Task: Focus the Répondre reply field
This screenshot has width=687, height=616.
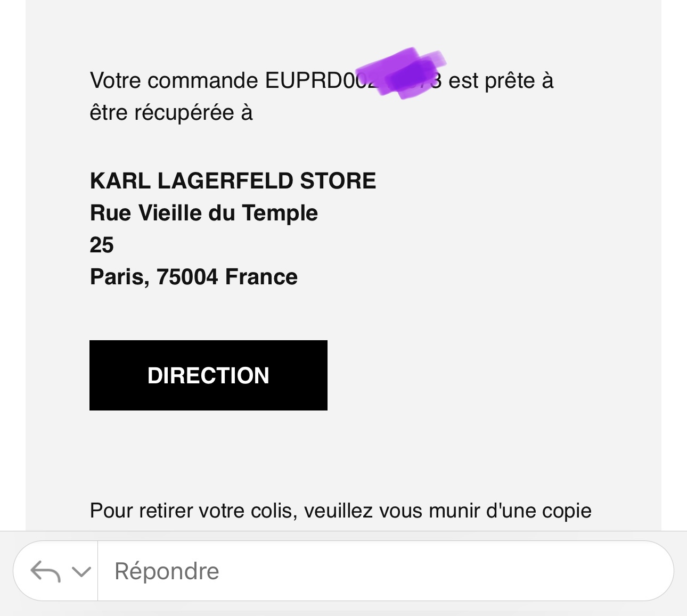Action: pyautogui.click(x=386, y=571)
